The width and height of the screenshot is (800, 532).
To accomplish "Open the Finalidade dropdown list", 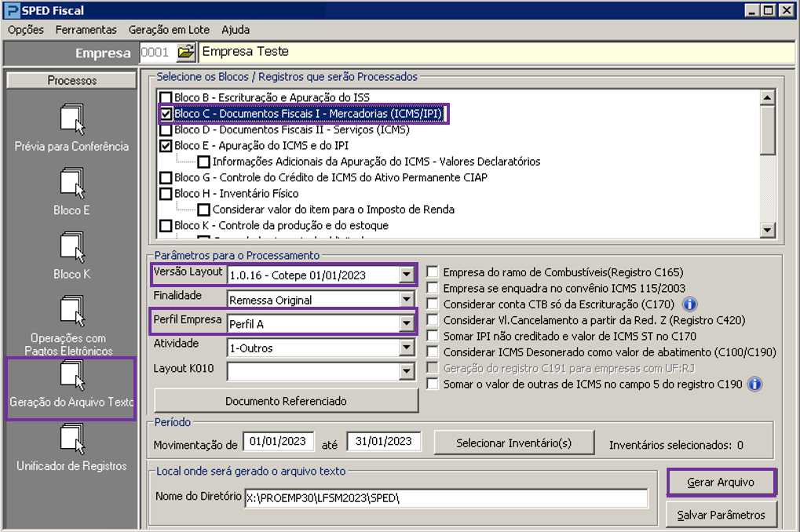I will (406, 300).
